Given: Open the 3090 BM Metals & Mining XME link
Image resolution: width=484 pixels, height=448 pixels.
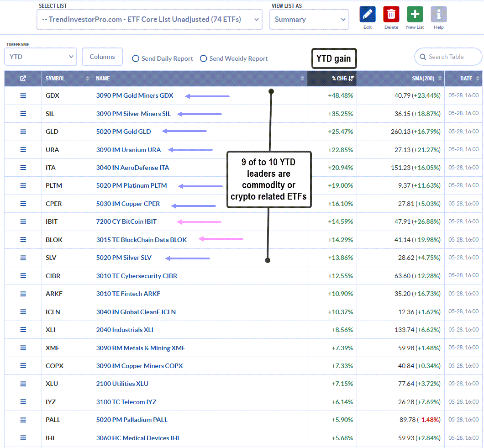Looking at the screenshot, I should (x=141, y=348).
